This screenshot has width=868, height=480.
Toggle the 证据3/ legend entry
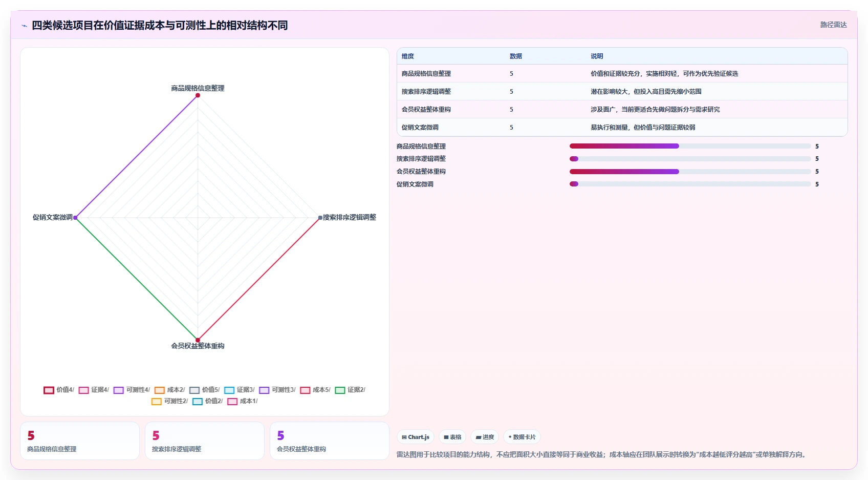[x=239, y=390]
